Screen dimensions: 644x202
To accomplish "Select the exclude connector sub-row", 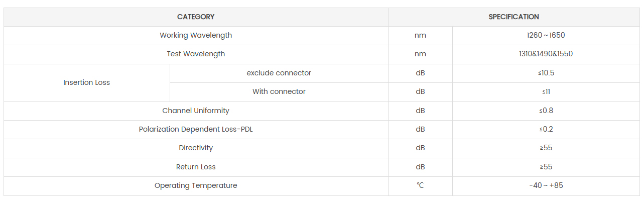I will click(x=279, y=73).
